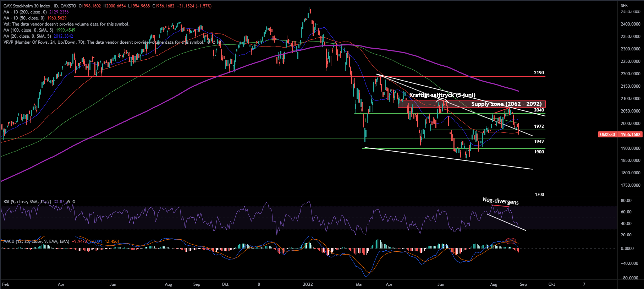Viewport: 644px width, 289px height.
Task: Click the 2022 marker on time axis
Action: 308,284
